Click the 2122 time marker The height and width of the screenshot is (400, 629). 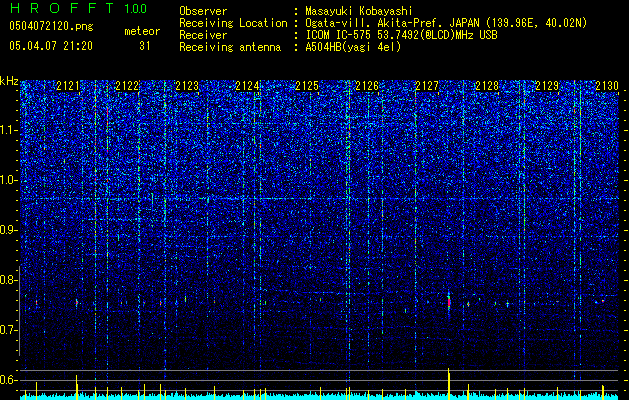[x=128, y=86]
